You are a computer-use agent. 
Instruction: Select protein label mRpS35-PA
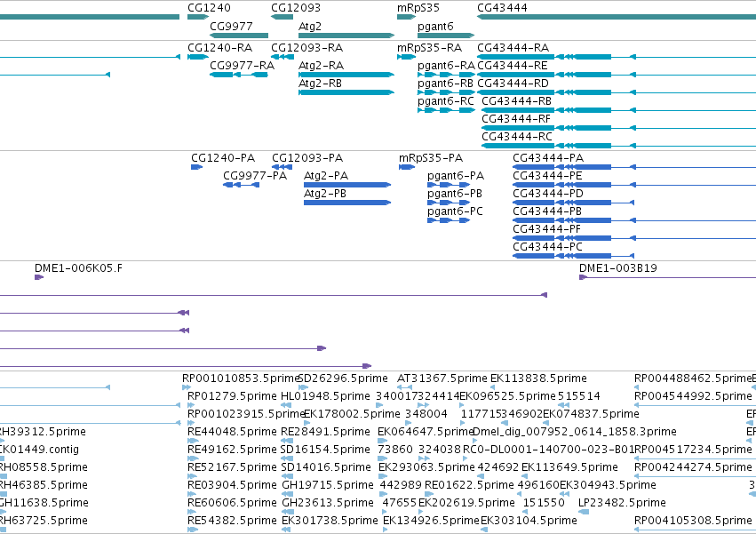pyautogui.click(x=431, y=158)
